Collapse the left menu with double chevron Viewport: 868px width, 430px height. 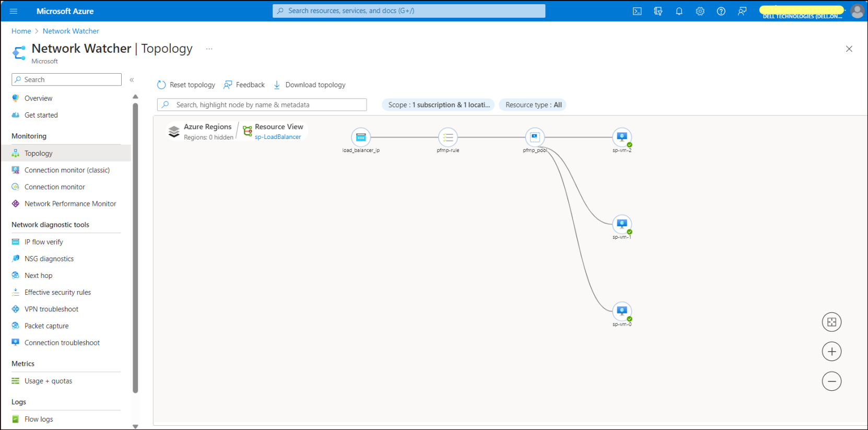[132, 80]
